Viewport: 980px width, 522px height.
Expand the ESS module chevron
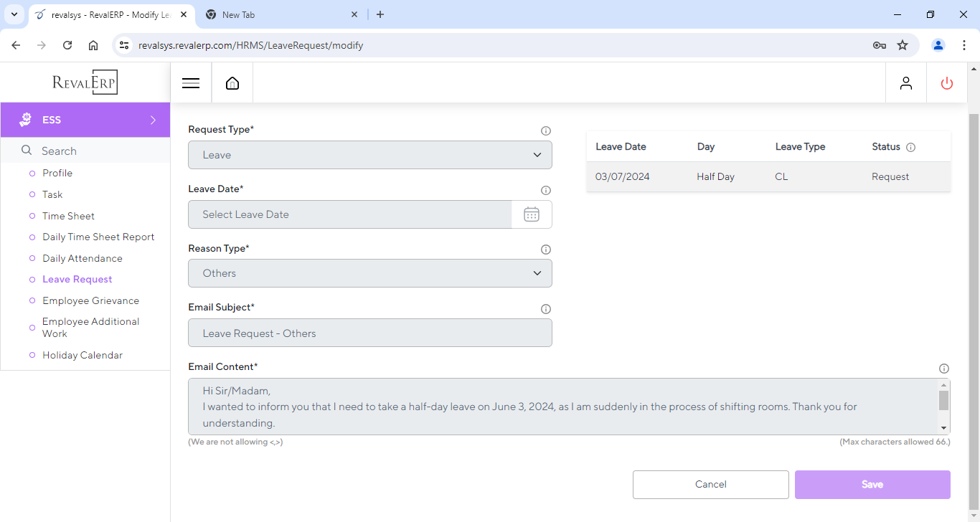click(x=153, y=120)
